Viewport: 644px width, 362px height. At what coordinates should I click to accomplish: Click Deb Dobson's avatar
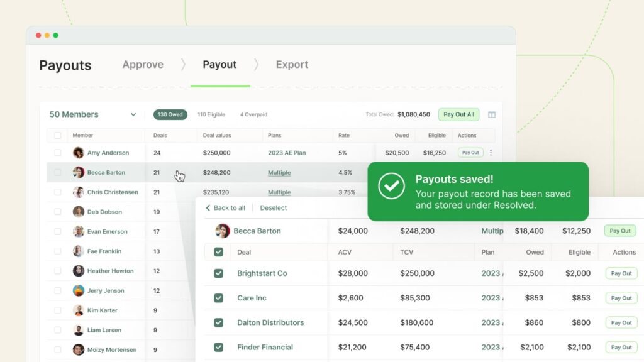[79, 212]
